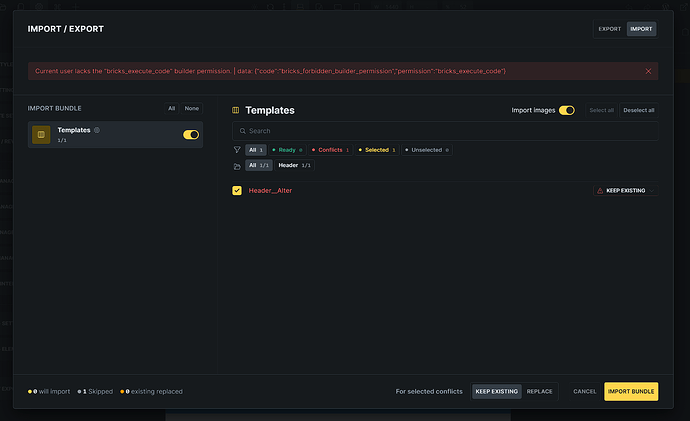Click the Cancel button
The height and width of the screenshot is (421, 690).
pyautogui.click(x=584, y=392)
